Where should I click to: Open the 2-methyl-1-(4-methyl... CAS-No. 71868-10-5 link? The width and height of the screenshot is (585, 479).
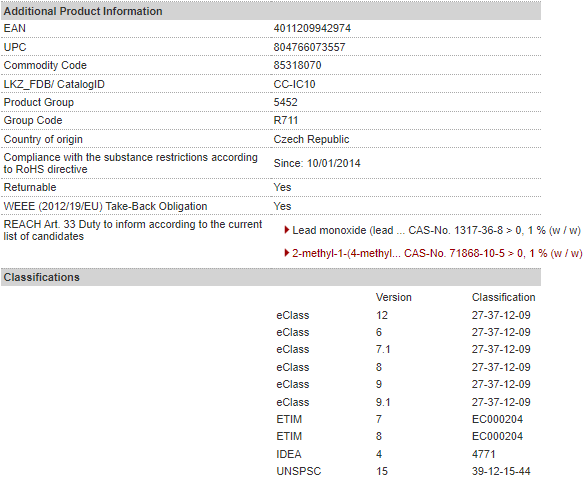pos(437,254)
